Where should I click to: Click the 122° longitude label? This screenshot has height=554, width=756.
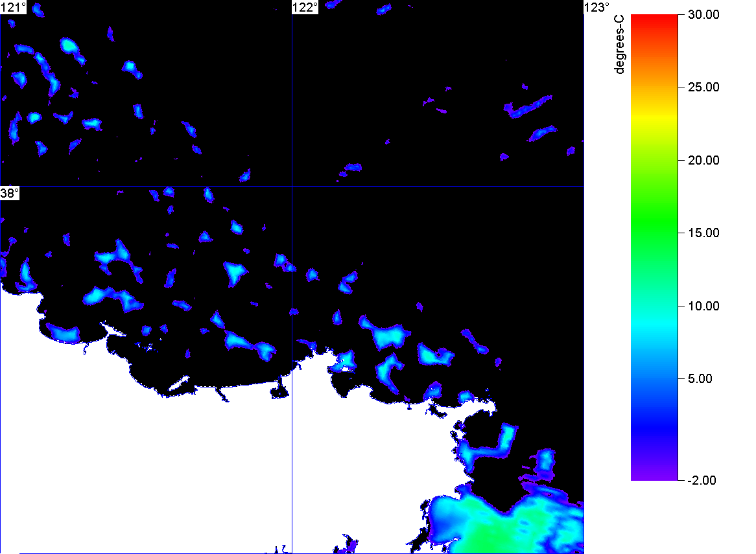coord(305,8)
